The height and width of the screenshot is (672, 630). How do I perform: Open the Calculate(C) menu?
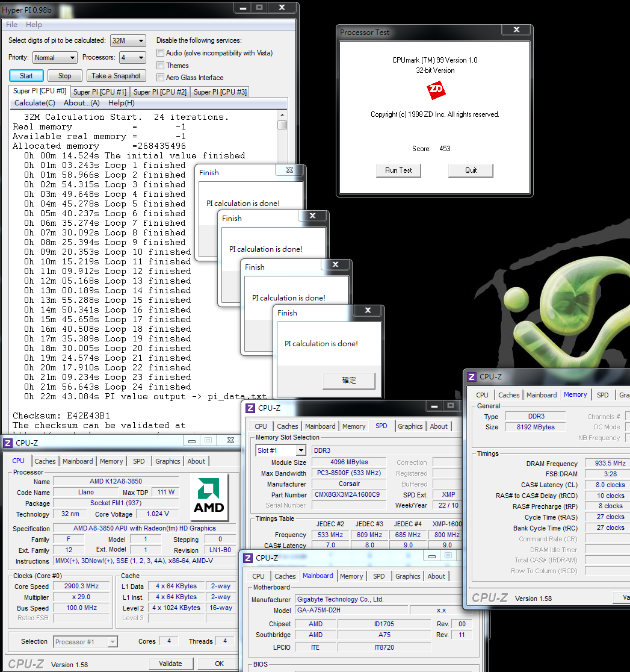35,103
